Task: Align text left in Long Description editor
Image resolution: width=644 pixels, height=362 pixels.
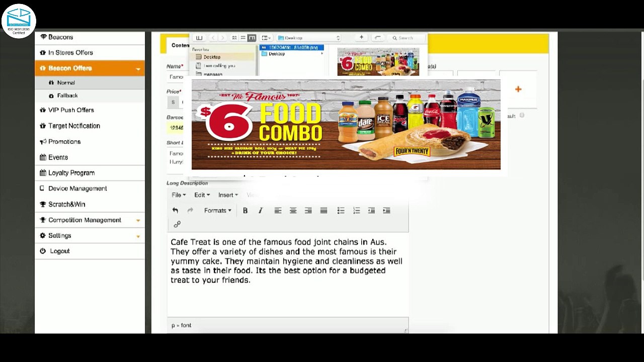Action: (278, 211)
